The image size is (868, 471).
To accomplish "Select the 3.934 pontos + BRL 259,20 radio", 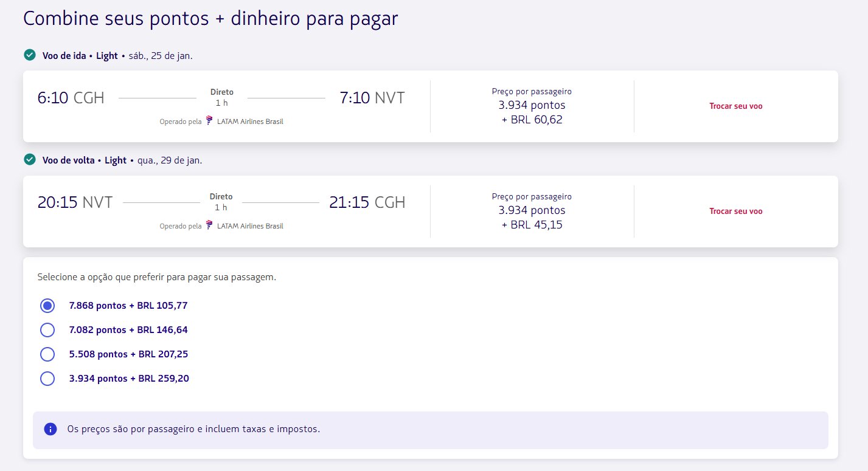I will [47, 379].
